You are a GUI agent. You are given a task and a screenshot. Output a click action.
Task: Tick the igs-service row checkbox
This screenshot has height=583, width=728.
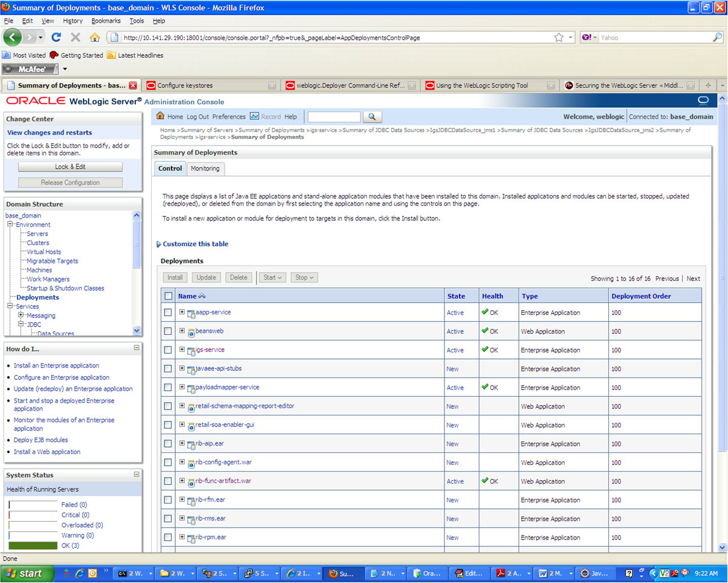168,350
